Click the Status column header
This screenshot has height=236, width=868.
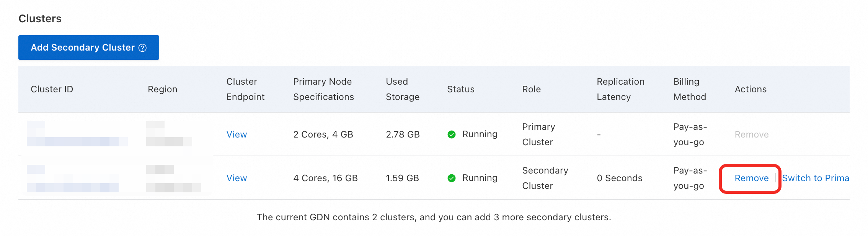point(460,89)
